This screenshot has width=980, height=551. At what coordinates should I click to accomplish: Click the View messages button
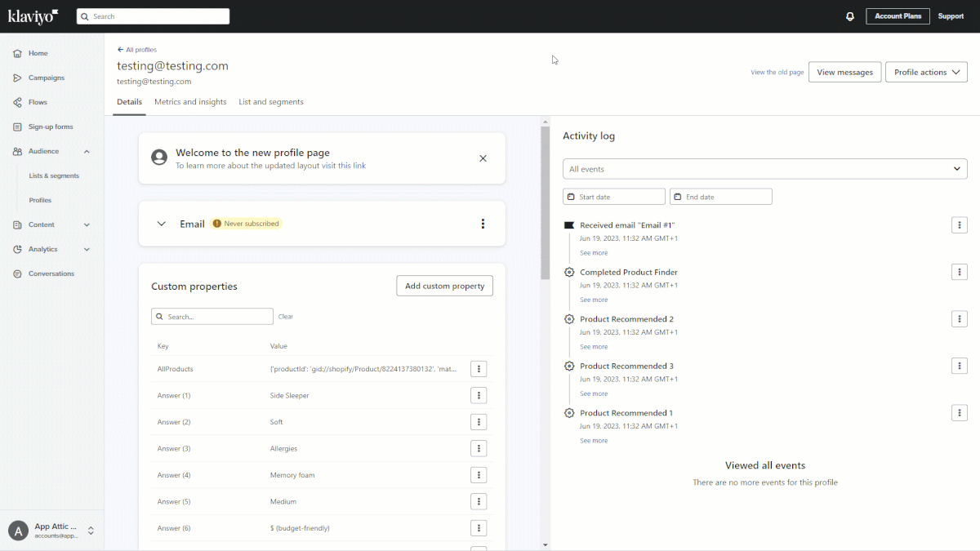coord(844,72)
